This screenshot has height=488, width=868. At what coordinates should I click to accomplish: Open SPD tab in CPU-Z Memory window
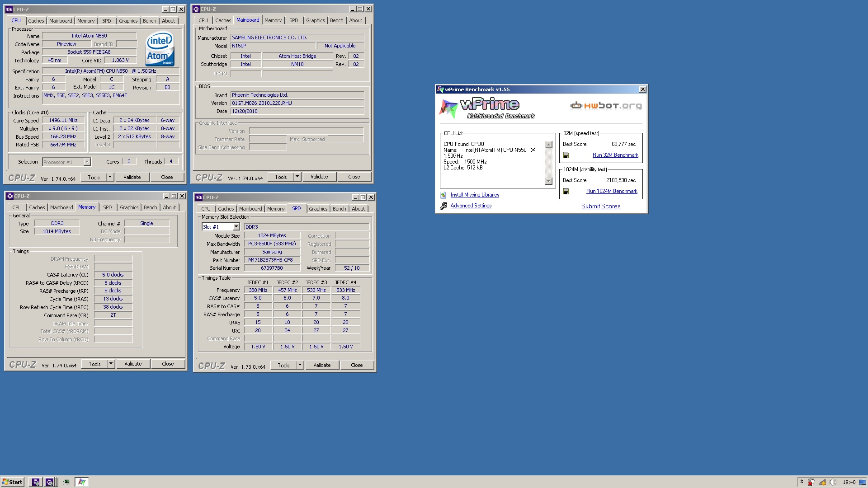coord(107,207)
